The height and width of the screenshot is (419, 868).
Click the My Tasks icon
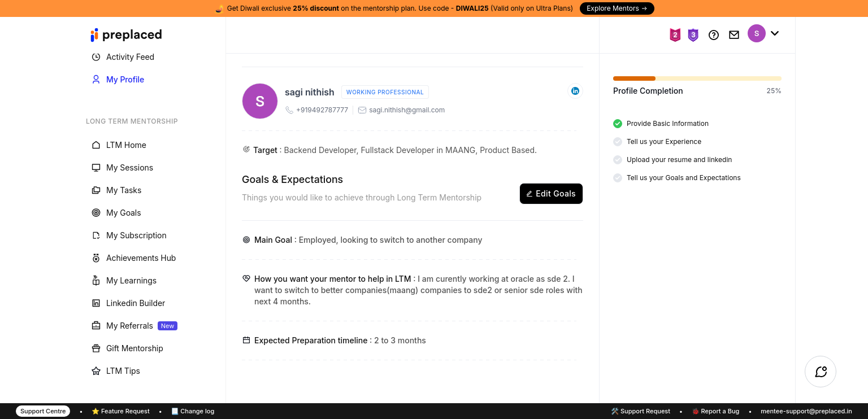pyautogui.click(x=96, y=190)
